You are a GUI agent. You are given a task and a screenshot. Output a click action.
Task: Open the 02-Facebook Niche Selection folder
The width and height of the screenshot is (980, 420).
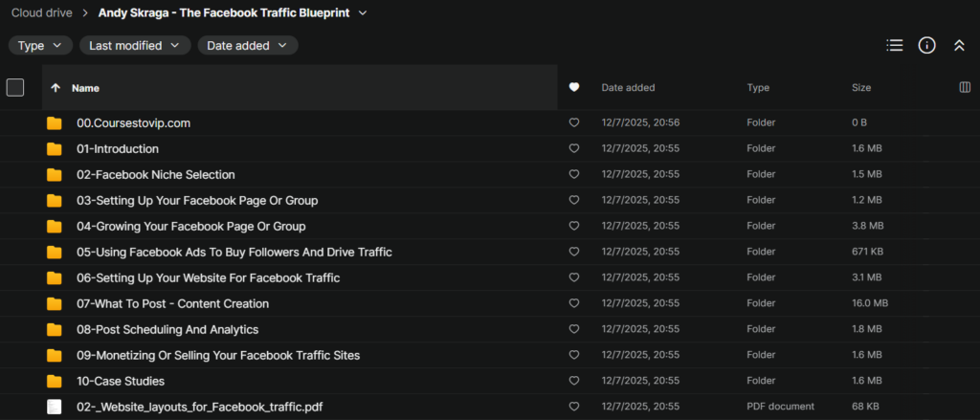[155, 175]
